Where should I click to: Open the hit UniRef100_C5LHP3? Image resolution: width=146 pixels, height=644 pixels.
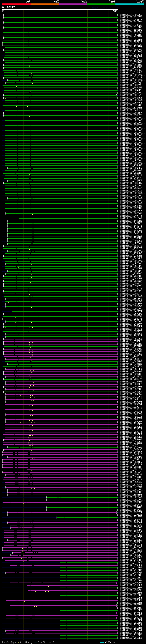click(131, 266)
